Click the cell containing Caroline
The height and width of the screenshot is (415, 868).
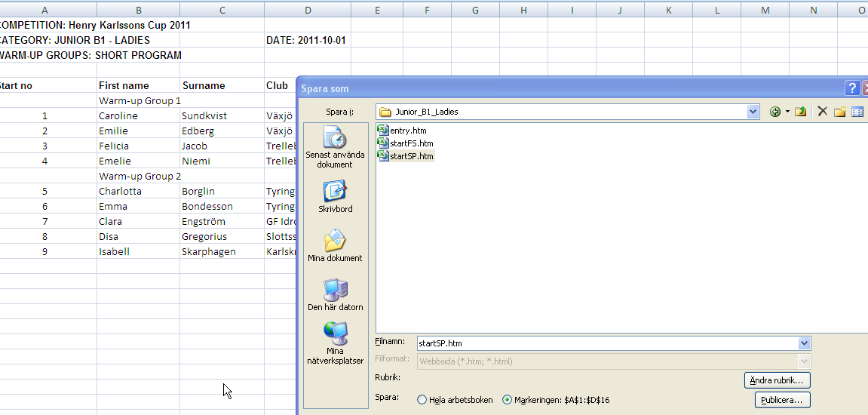pyautogui.click(x=139, y=115)
